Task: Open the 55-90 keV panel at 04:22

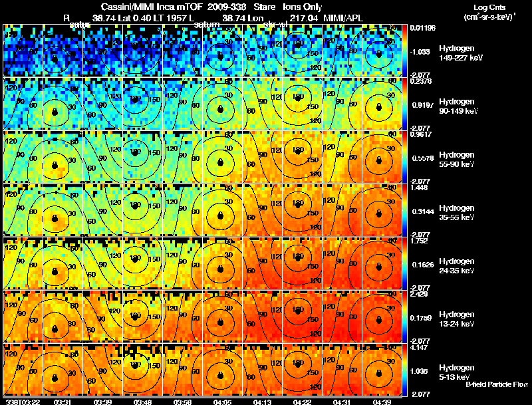Action: coord(303,157)
